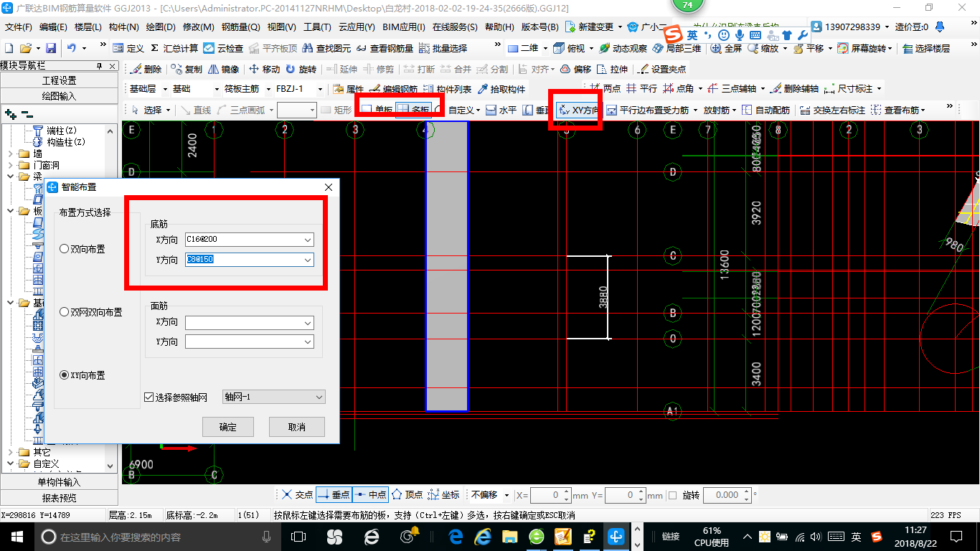Viewport: 980px width, 551px height.
Task: Open 工具(T) menu
Action: tap(317, 27)
